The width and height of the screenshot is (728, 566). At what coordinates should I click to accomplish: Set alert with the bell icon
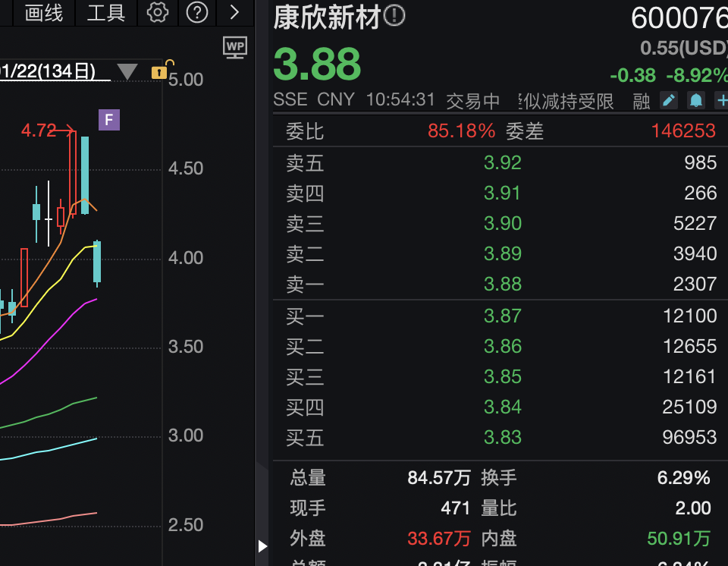tap(696, 100)
